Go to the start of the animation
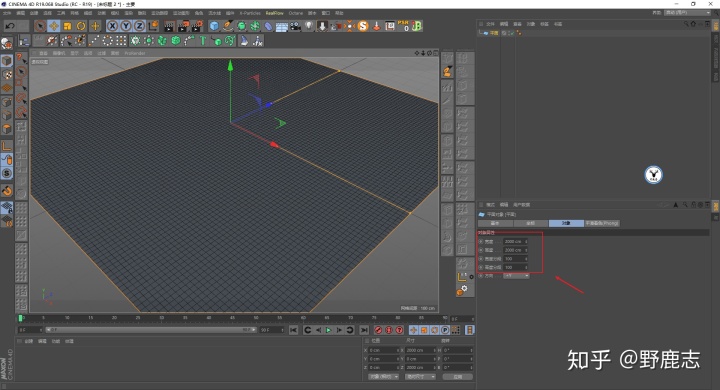This screenshot has width=720, height=390. point(294,330)
